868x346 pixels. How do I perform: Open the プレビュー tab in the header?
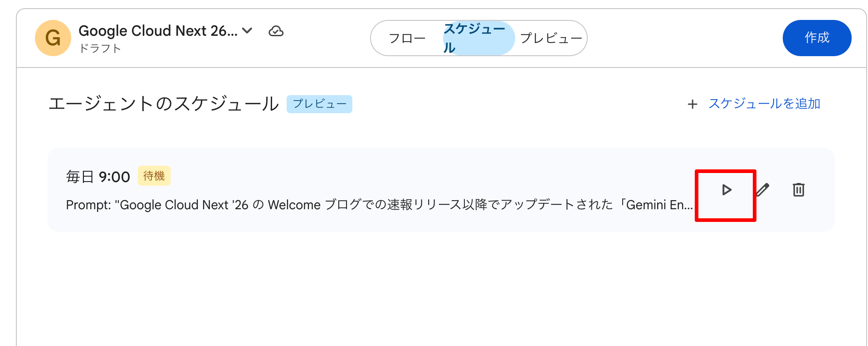(x=551, y=38)
